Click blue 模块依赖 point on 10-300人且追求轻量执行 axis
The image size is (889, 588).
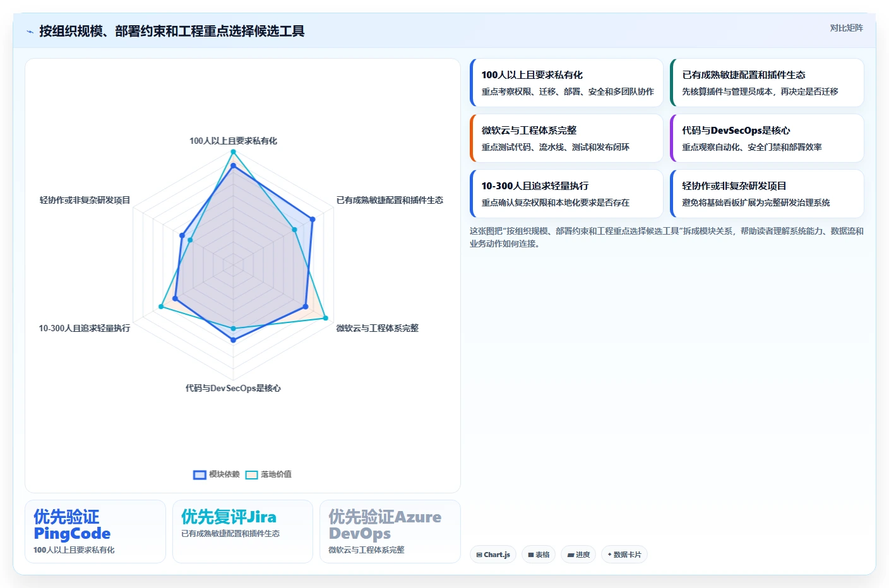click(x=175, y=298)
